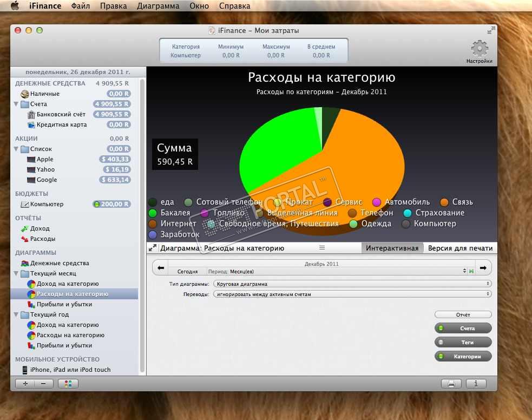Click the Отчёт button
The height and width of the screenshot is (420, 532).
[463, 315]
